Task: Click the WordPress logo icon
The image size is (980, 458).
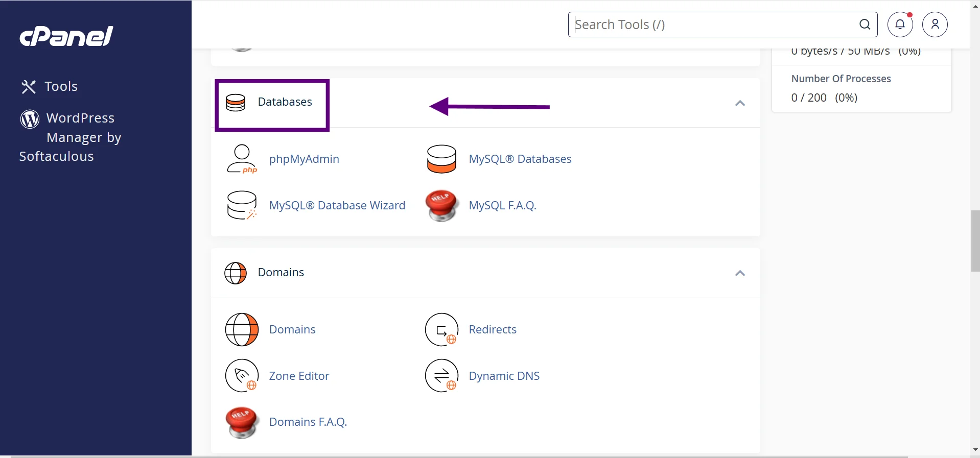Action: click(30, 118)
